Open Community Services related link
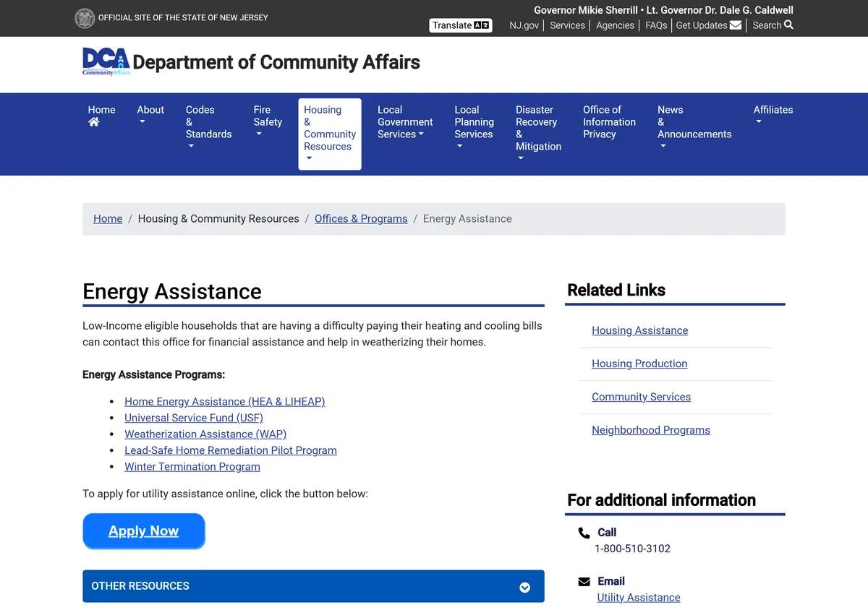 pos(641,397)
